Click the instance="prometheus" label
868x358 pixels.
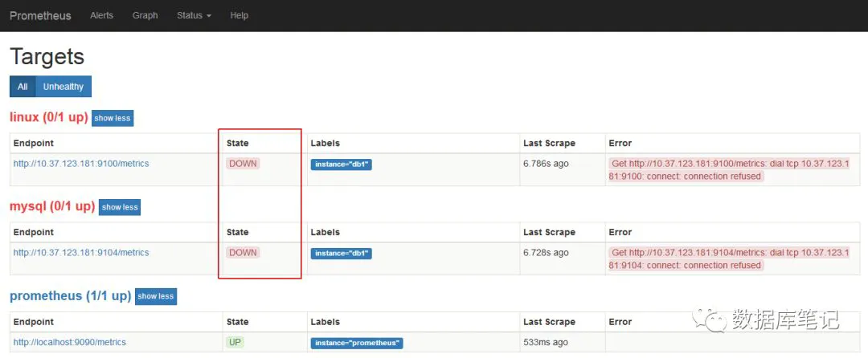click(x=357, y=343)
